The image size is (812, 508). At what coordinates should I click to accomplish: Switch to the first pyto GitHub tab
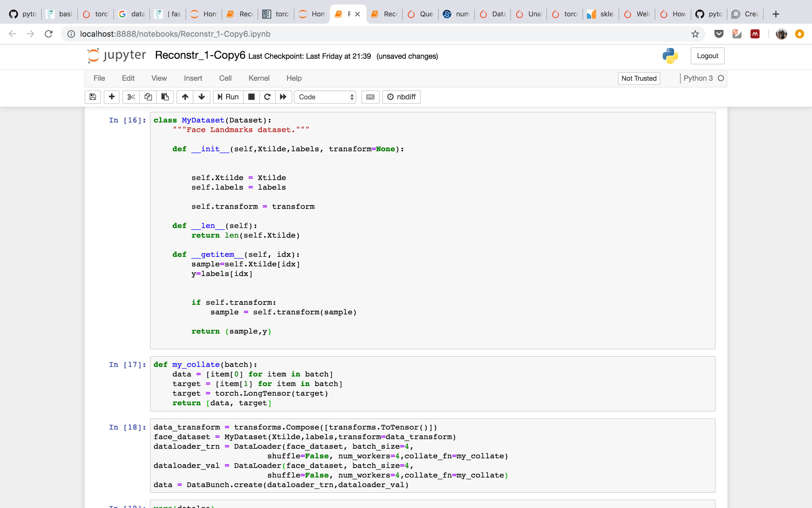[x=23, y=14]
